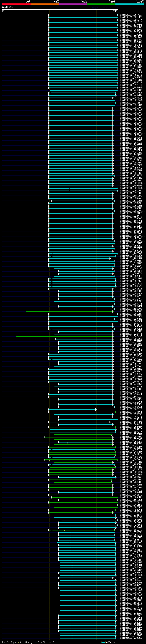Click the green alignment bar for UniRef100_B8N3Q2
146x644 pixels.
70,312
